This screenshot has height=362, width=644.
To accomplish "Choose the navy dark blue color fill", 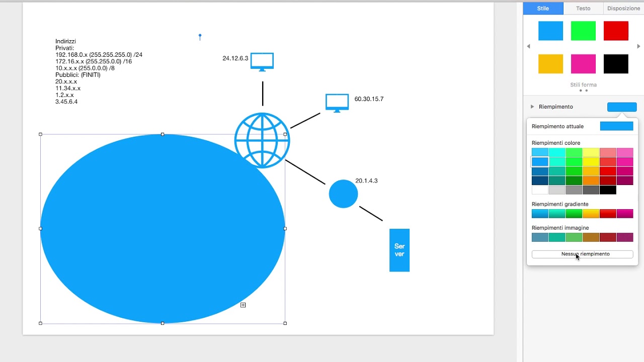I will tap(540, 180).
